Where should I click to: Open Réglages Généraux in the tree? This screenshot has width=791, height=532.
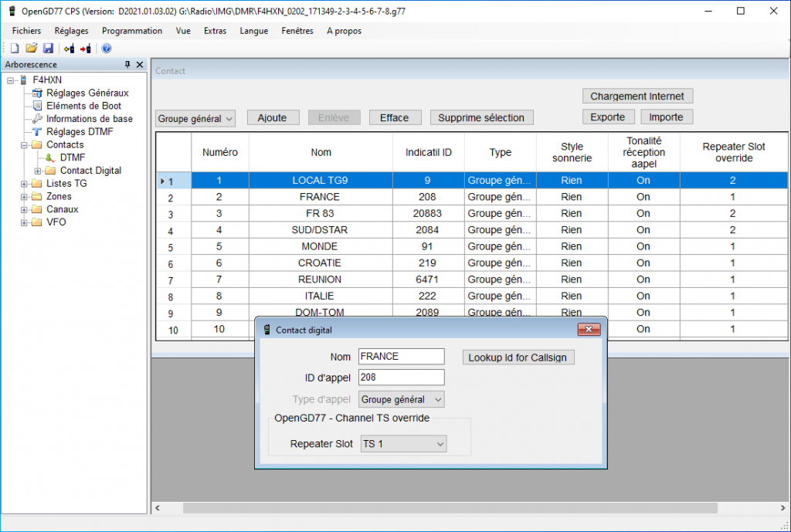click(87, 93)
